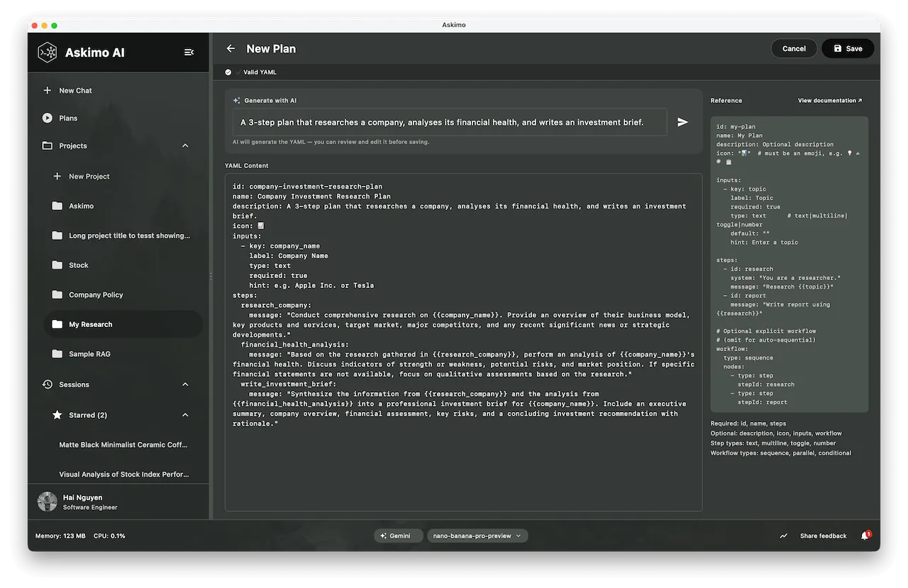Click the Workflow types reference line

(781, 453)
